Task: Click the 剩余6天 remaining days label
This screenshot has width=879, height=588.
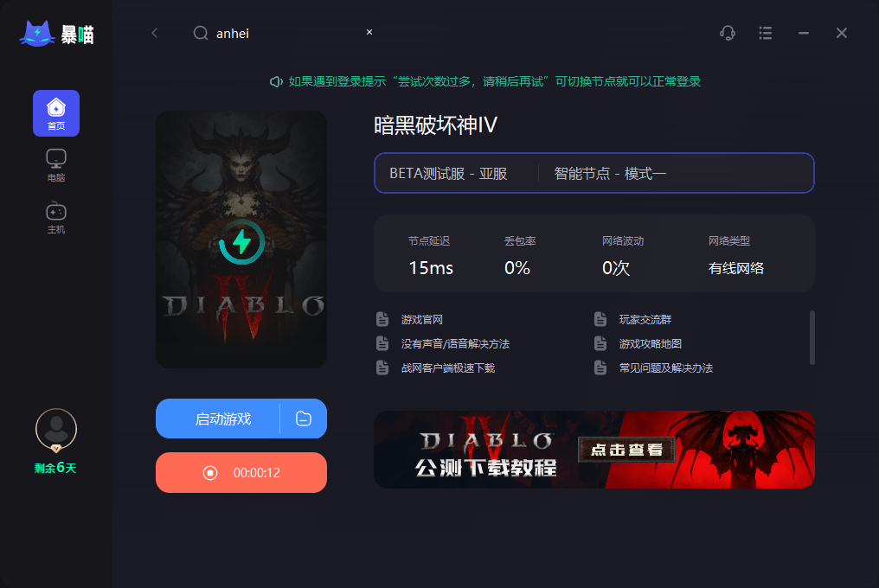Action: [55, 468]
